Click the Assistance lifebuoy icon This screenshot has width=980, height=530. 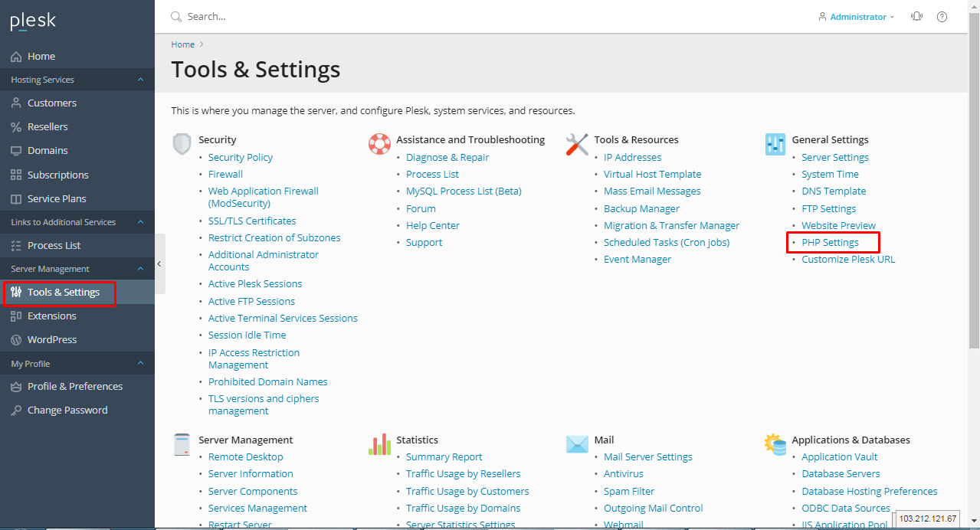tap(379, 144)
